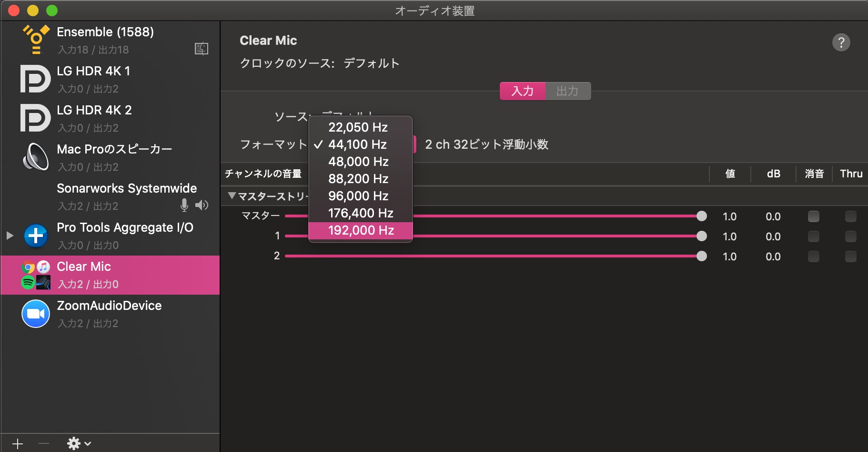This screenshot has height=452, width=868.
Task: Toggle Thru checkbox for channel 2
Action: point(851,257)
